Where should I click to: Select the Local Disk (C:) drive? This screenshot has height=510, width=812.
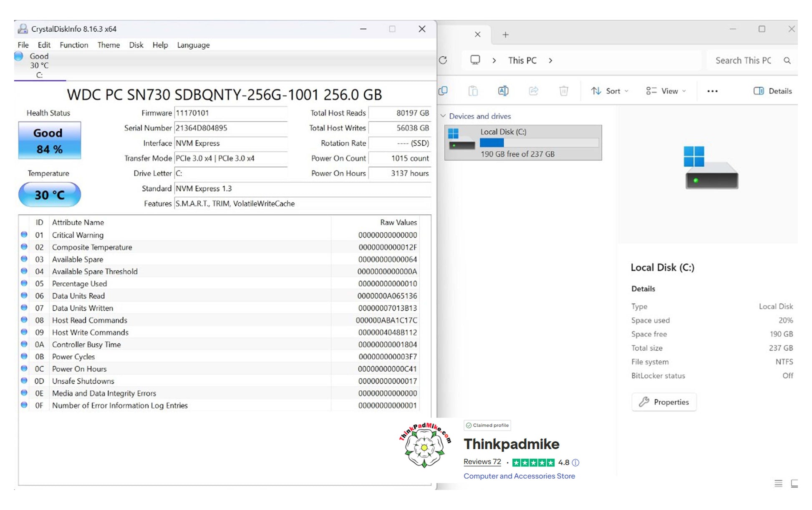pyautogui.click(x=523, y=143)
